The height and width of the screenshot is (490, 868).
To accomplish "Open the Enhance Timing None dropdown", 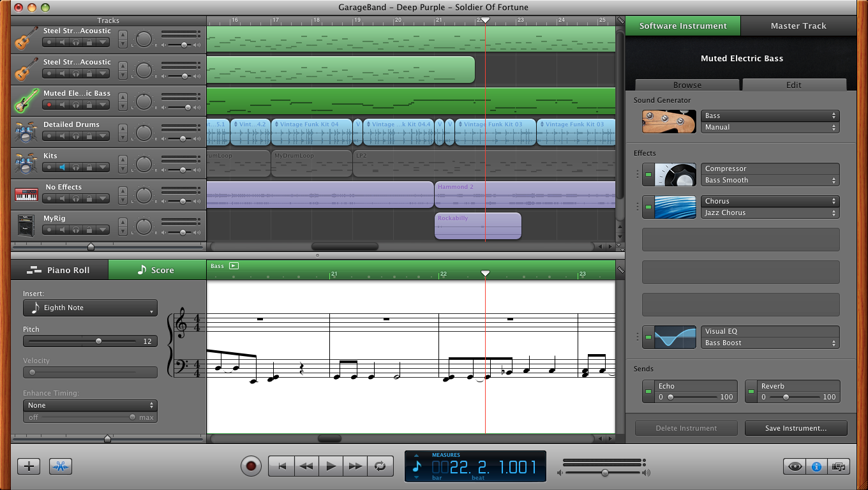I will tap(90, 405).
